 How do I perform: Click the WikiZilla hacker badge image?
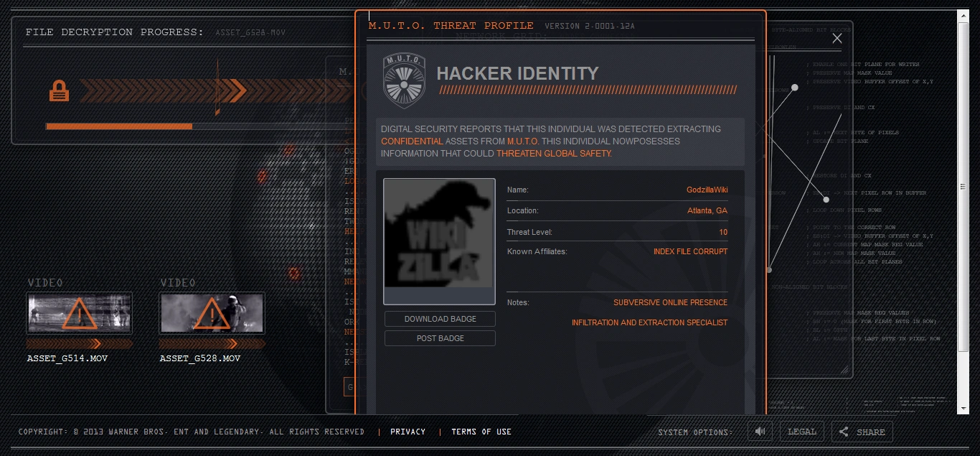pyautogui.click(x=439, y=241)
